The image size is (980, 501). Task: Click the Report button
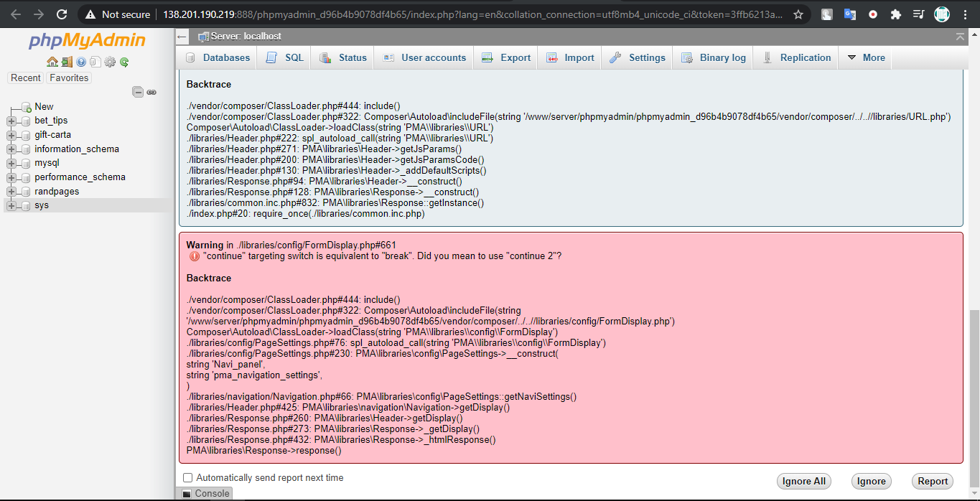click(933, 482)
